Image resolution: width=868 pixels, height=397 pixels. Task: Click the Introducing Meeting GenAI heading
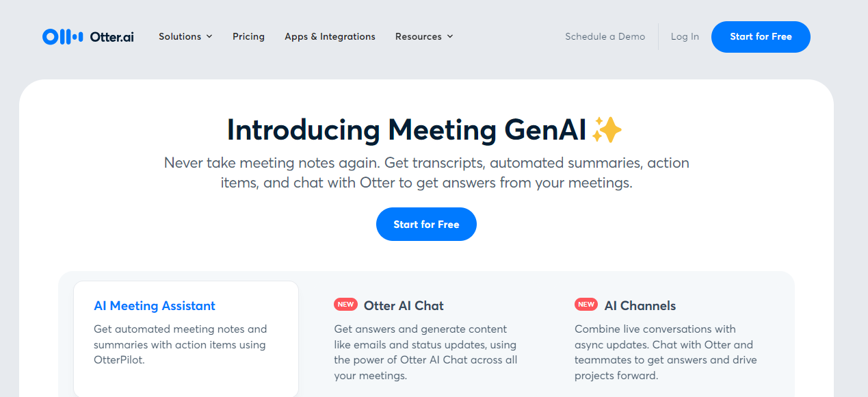point(406,129)
